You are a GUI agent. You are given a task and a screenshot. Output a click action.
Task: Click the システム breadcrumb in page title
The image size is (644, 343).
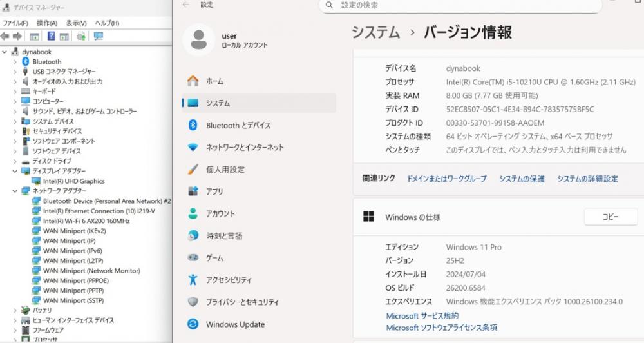[x=376, y=32]
